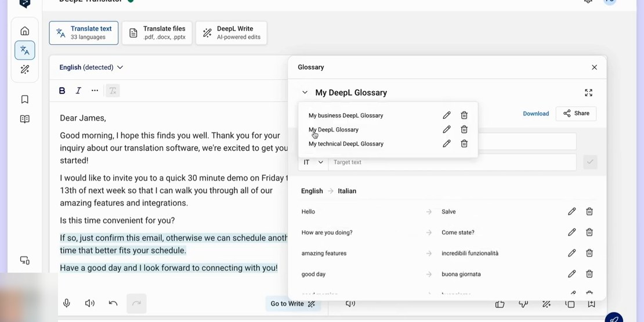Delete My technical DeepL Glossary
This screenshot has width=644, height=322.
tap(464, 144)
